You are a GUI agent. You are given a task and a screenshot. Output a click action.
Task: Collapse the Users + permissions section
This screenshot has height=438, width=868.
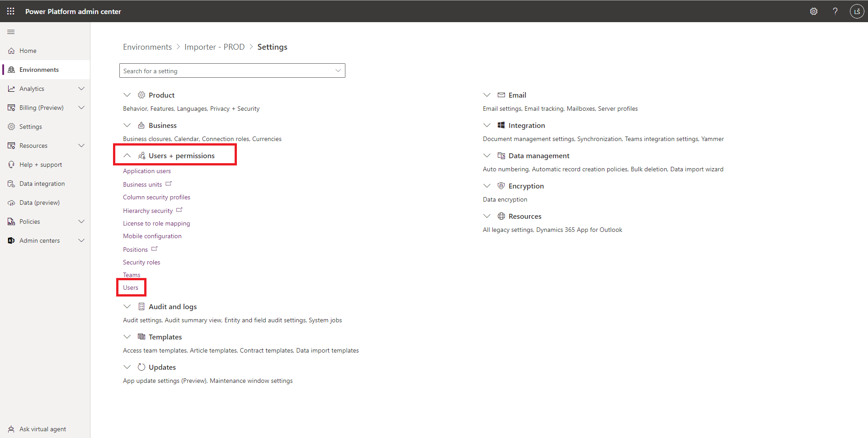pos(127,155)
